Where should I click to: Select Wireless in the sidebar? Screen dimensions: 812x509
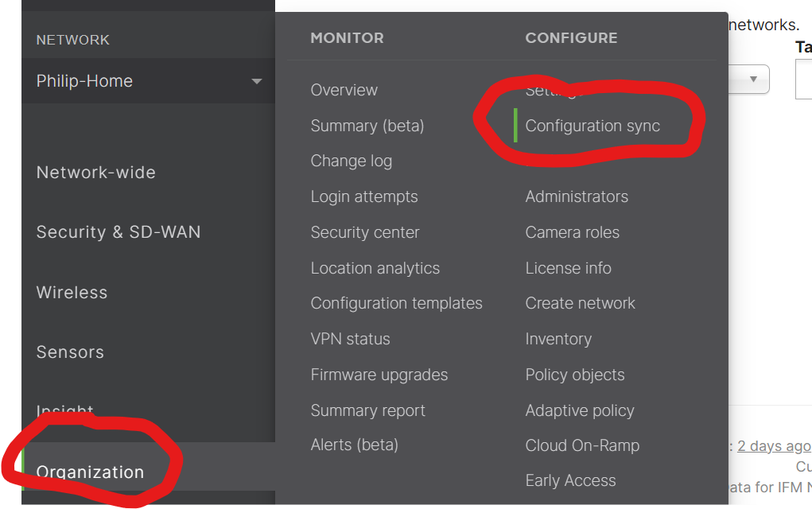tap(72, 293)
